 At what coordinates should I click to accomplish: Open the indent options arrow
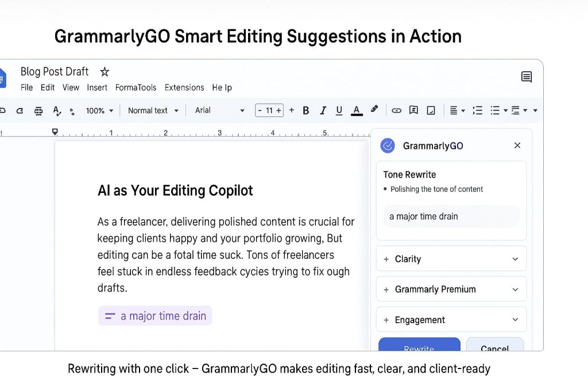pos(525,111)
